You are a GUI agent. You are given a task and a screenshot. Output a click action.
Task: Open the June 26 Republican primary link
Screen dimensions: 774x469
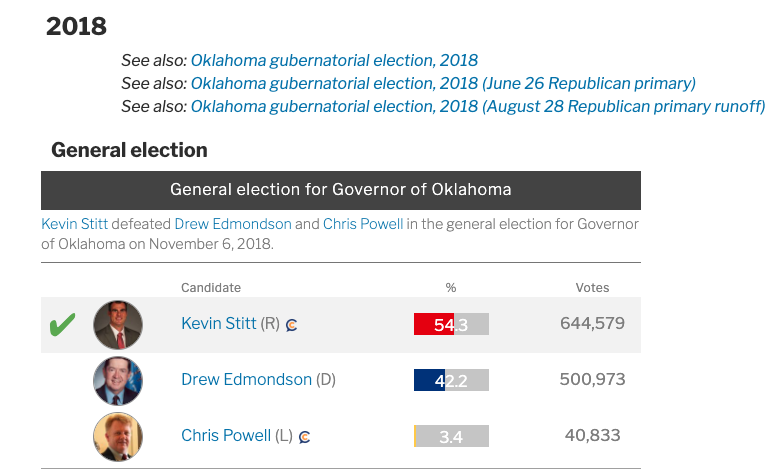tap(443, 83)
